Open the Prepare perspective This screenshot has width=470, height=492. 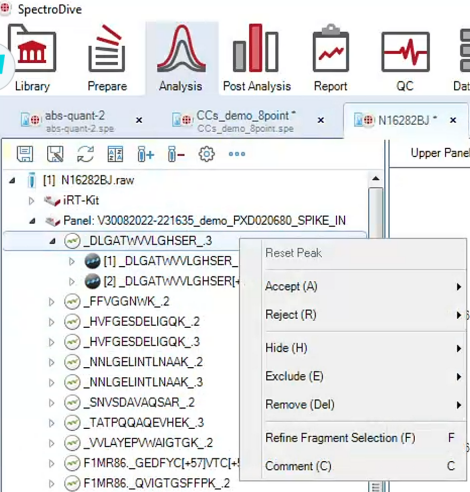[x=107, y=49]
